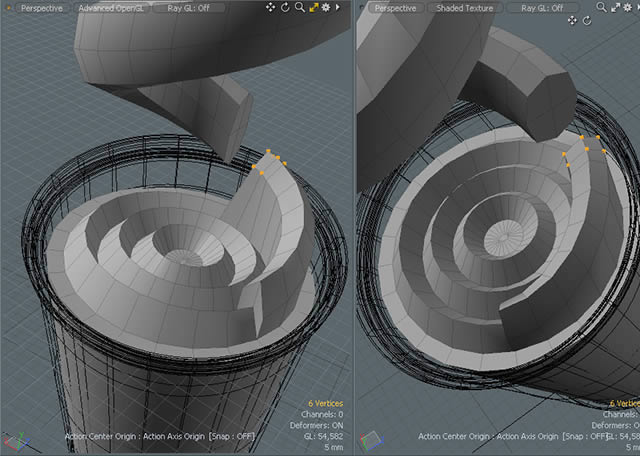Click the yellow maximize viewport arrows icon

(313, 7)
